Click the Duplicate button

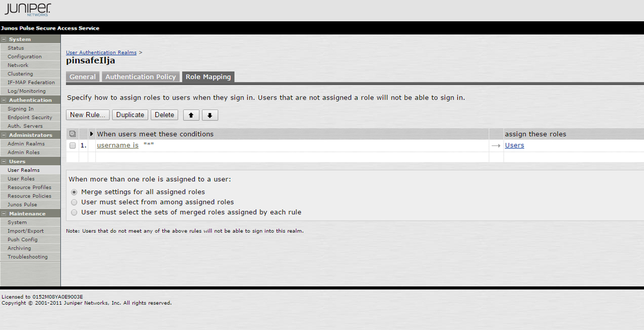click(x=130, y=115)
